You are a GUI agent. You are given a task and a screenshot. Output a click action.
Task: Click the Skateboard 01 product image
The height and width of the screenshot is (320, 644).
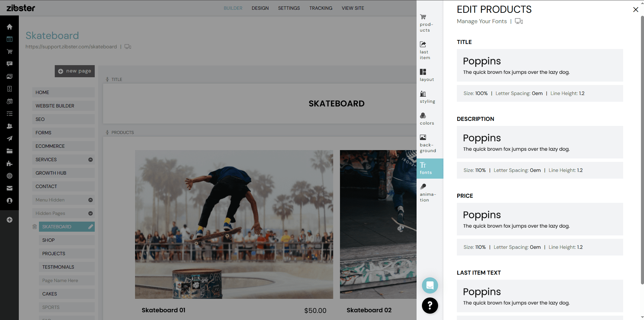[x=234, y=224]
